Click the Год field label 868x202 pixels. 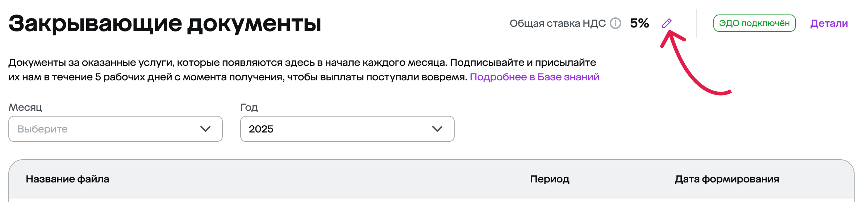249,107
